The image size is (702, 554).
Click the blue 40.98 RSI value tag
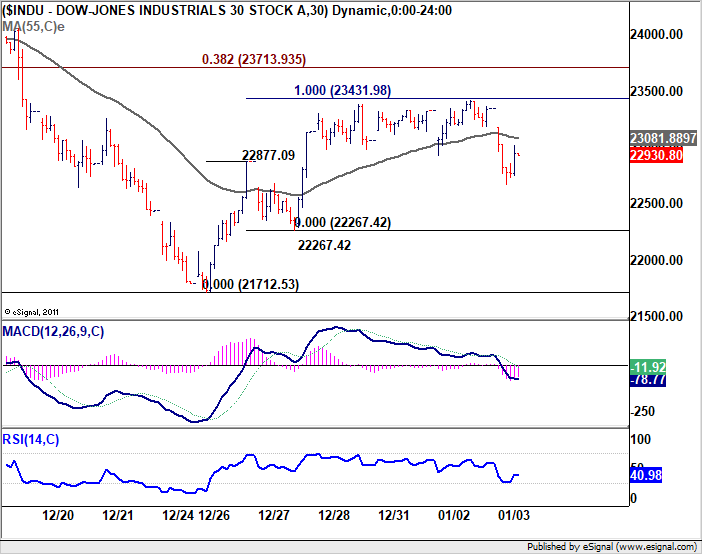[646, 475]
